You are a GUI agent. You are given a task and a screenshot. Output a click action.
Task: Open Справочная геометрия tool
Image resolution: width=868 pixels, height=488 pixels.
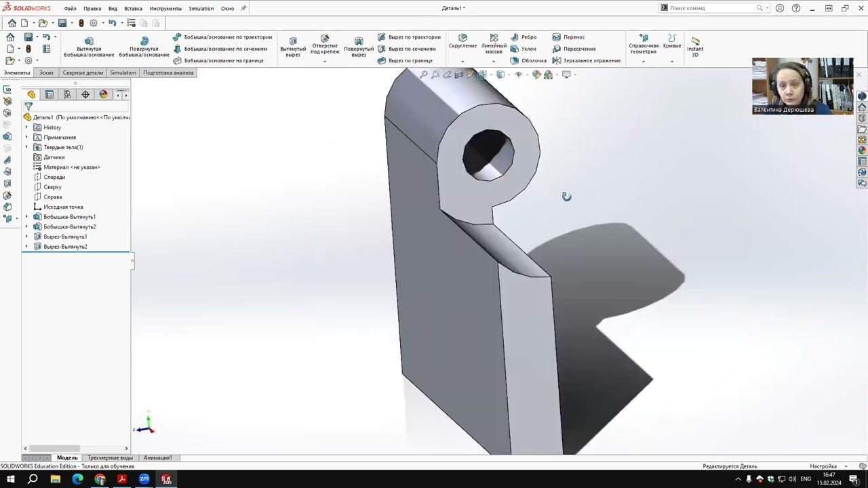click(644, 44)
